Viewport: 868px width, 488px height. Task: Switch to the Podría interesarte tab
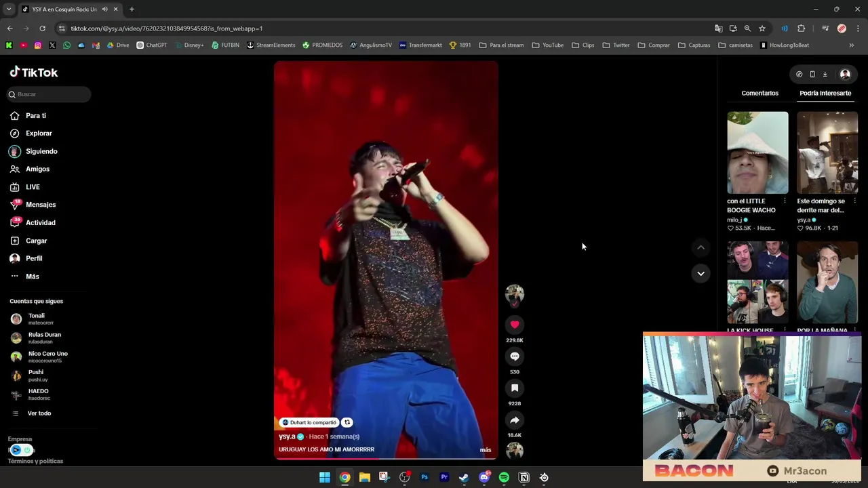(x=825, y=93)
